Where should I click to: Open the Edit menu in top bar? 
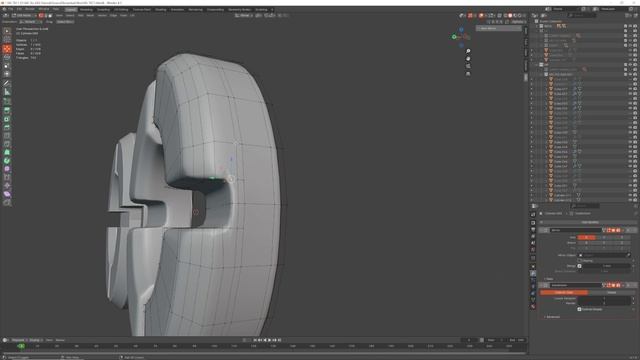19,9
